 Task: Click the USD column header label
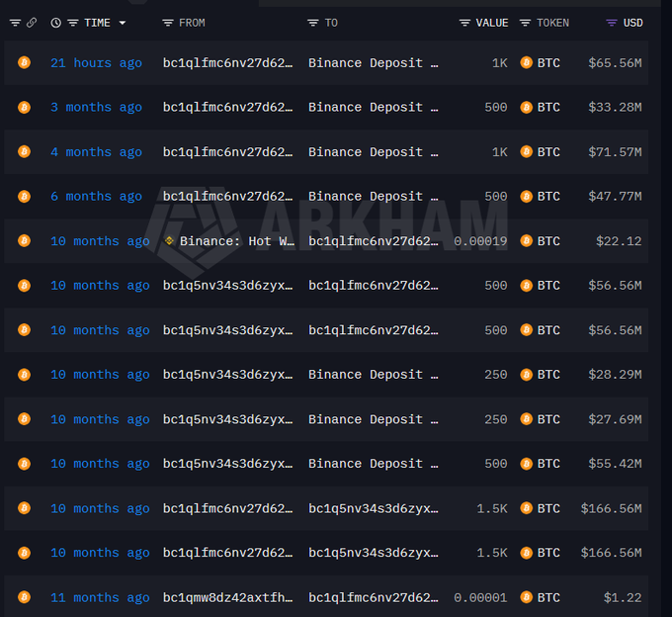pyautogui.click(x=633, y=23)
